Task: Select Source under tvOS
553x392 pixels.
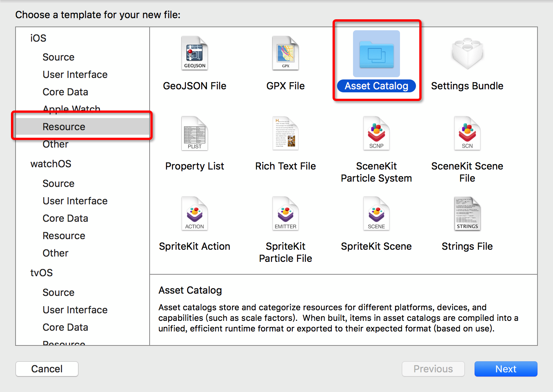Action: click(x=58, y=292)
